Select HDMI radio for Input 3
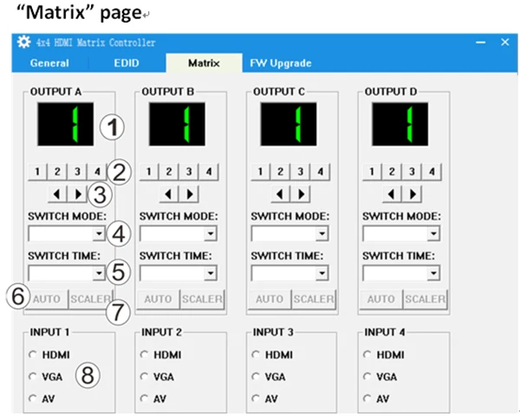 pyautogui.click(x=256, y=354)
